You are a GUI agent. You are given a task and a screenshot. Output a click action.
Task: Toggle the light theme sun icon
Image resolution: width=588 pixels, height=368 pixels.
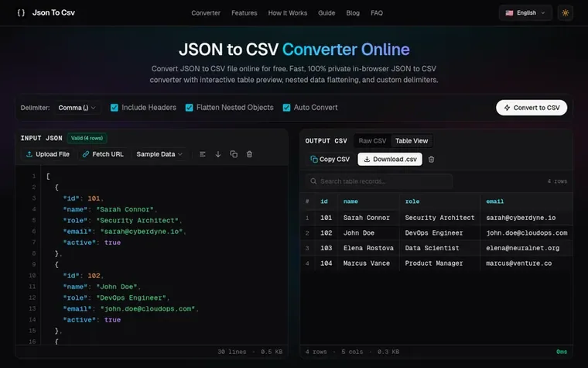(x=565, y=12)
